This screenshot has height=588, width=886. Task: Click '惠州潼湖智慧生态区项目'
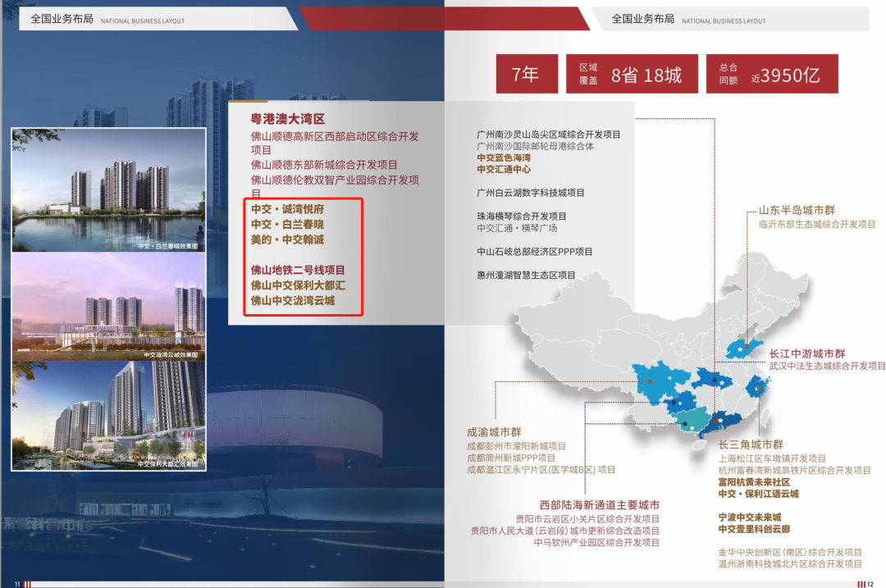[526, 275]
